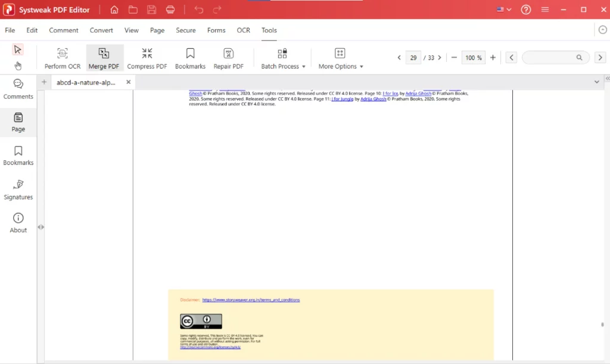Open the More Options dropdown
The width and height of the screenshot is (610, 364).
click(340, 57)
